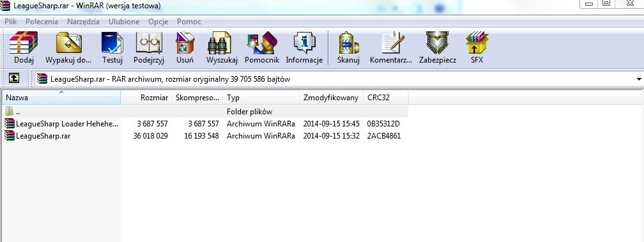644x242 pixels.
Task: Close the WinRAR window
Action: pos(630,4)
